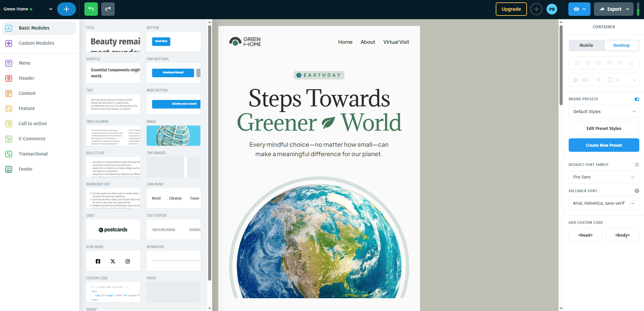
Task: Click the eye preview icon
Action: (576, 9)
